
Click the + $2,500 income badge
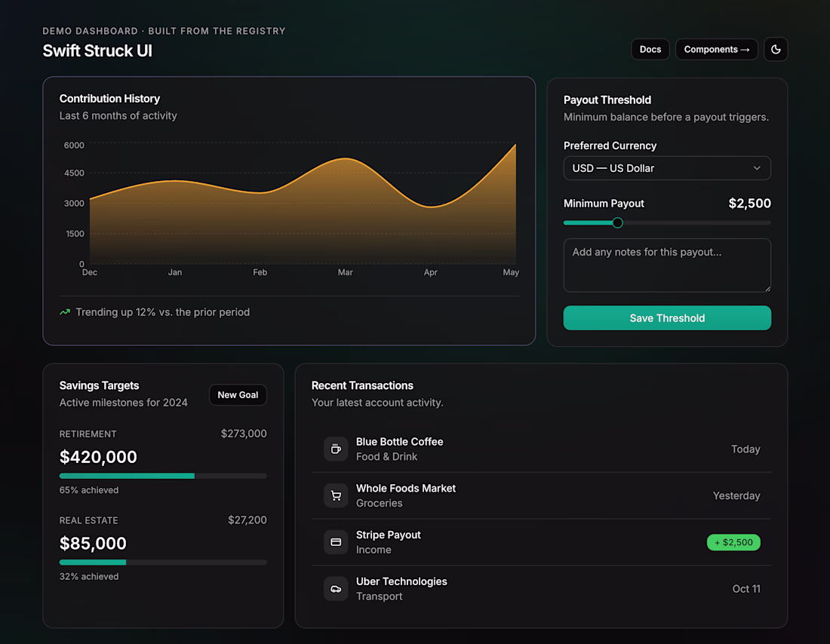[x=733, y=542]
